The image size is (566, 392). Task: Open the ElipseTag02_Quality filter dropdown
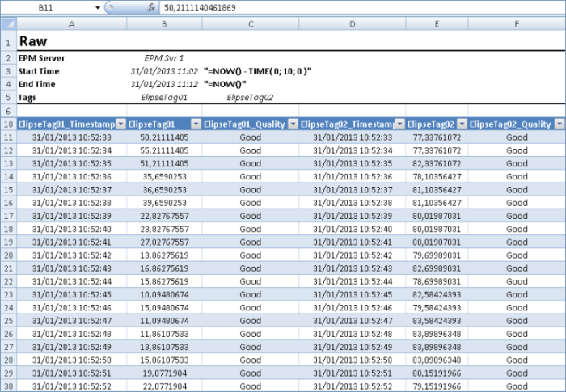pos(560,124)
